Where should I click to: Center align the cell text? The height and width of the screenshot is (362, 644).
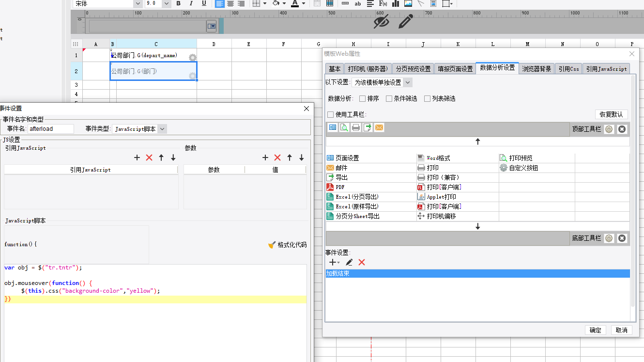(230, 3)
